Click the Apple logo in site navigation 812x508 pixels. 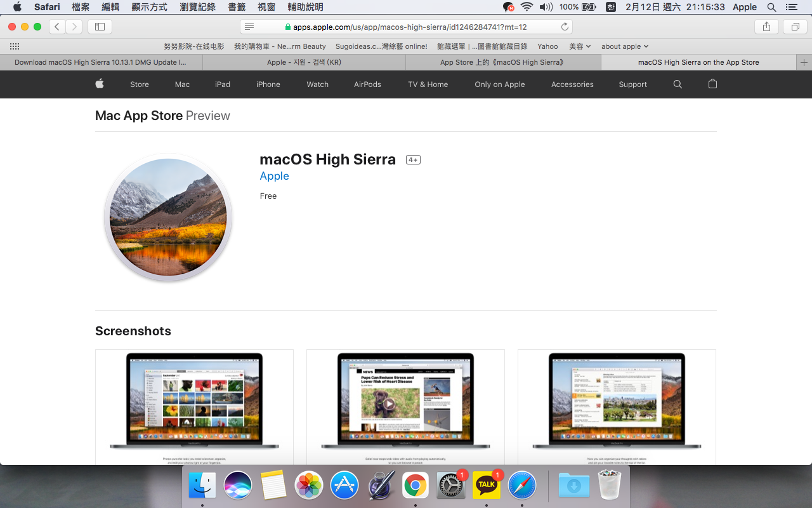[100, 84]
